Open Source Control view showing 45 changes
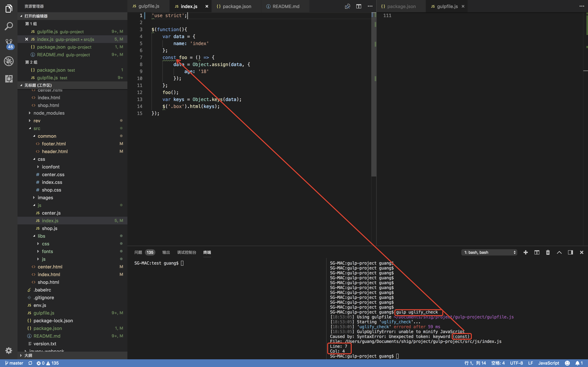Image resolution: width=588 pixels, height=367 pixels. (9, 43)
